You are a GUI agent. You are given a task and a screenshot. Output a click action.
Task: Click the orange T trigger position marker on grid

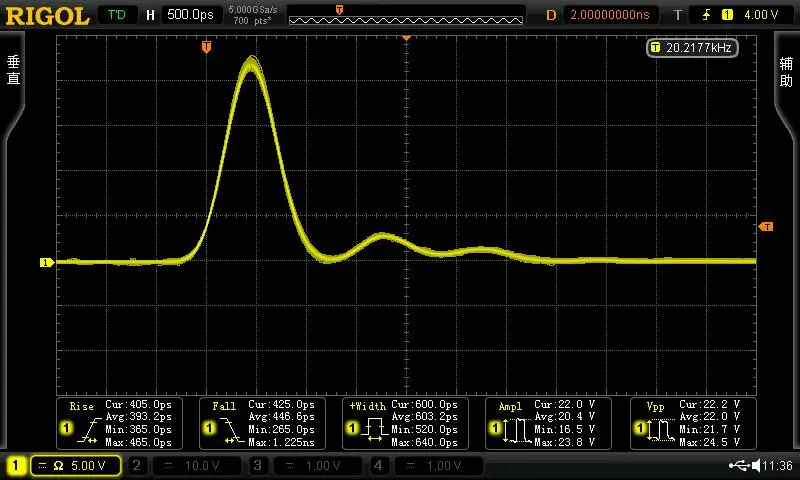tap(206, 47)
